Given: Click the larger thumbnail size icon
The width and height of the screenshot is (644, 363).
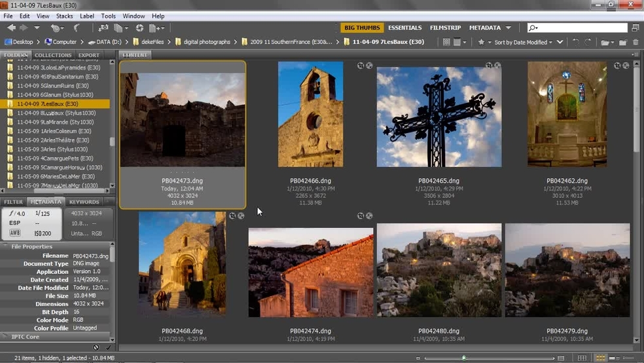Looking at the screenshot, I should (561, 358).
